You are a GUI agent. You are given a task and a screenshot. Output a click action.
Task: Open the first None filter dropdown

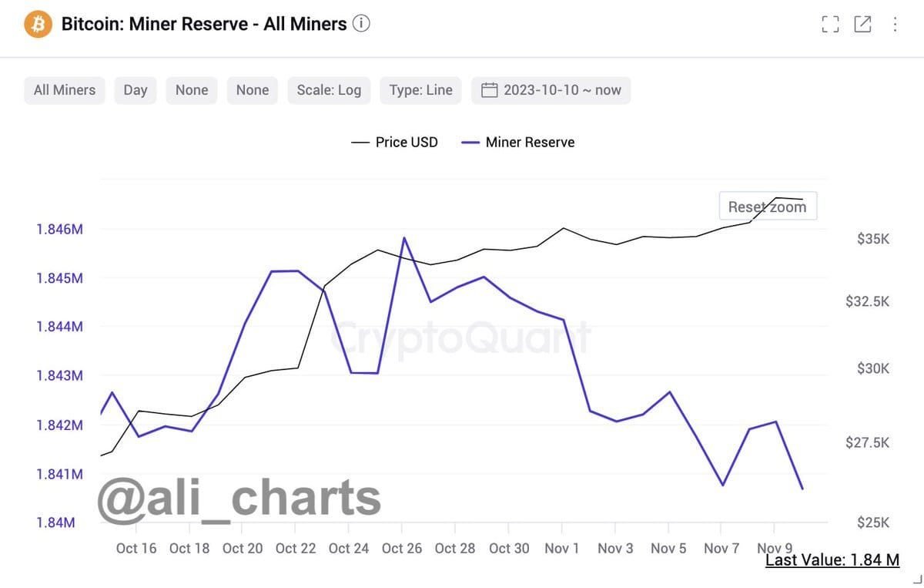click(192, 90)
